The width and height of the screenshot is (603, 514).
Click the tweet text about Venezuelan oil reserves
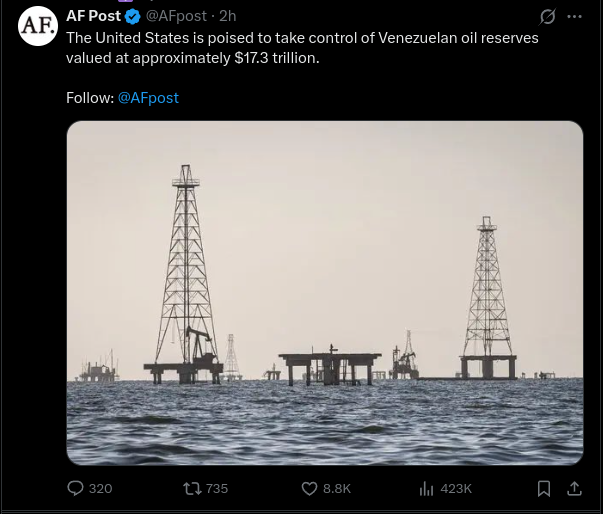tap(300, 47)
